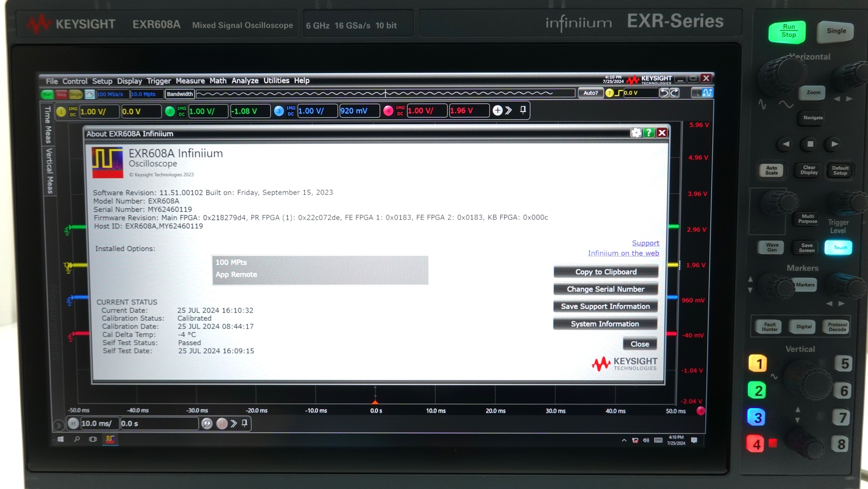Close the About EXR608A Infiniium dialog
This screenshot has width=868, height=489.
[x=662, y=132]
